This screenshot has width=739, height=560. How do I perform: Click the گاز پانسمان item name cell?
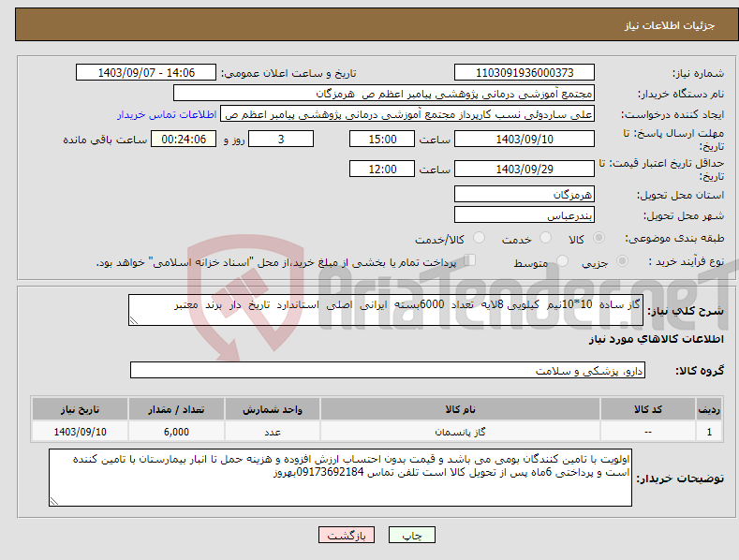460,432
